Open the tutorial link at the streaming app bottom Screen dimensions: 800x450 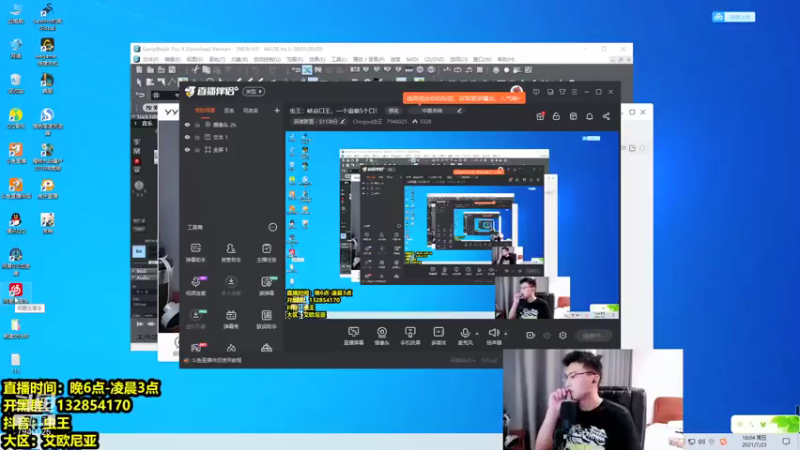tap(216, 360)
